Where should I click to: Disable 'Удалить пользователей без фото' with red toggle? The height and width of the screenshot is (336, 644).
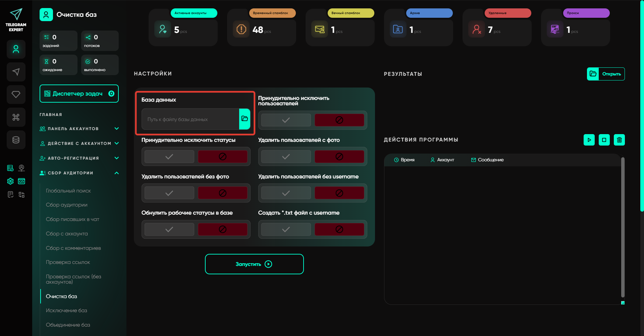(222, 193)
